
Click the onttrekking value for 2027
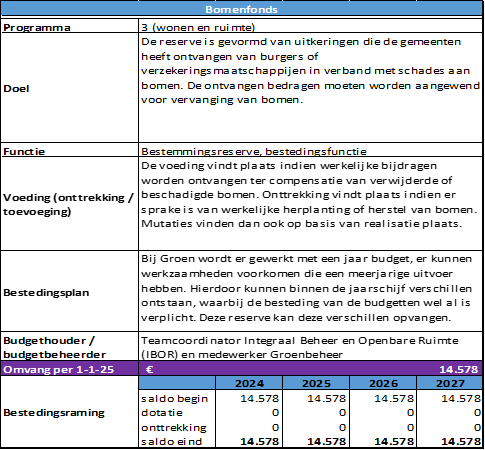477,427
